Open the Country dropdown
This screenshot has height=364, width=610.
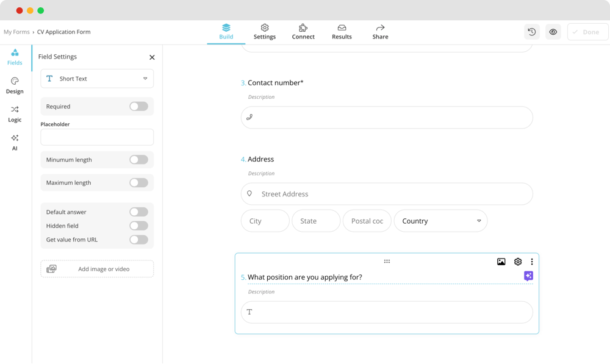[440, 221]
